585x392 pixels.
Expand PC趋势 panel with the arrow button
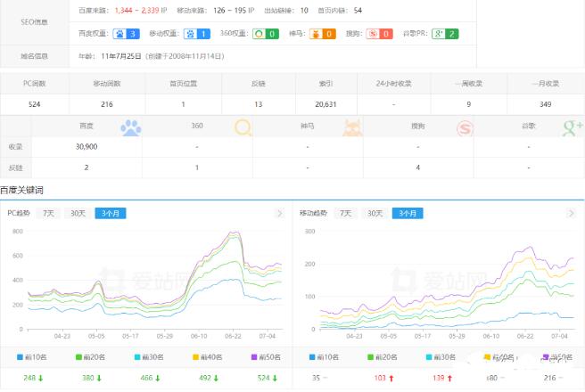[x=279, y=214]
